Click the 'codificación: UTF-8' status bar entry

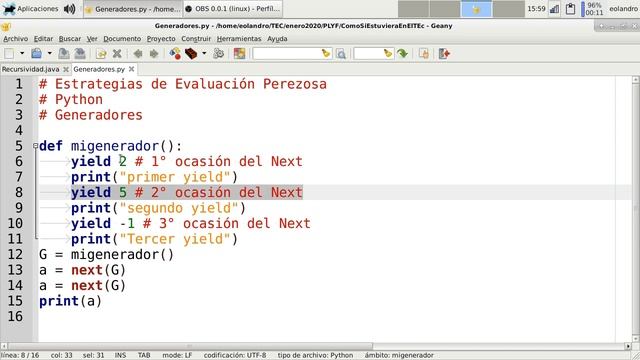(235, 355)
